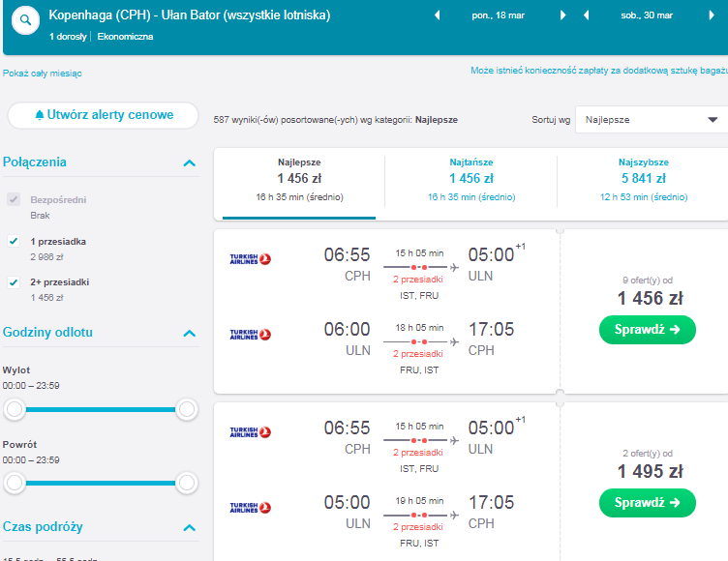Click Turkish Airlines logo on 06:55 first flight
Screen dimensions: 728x561
[250, 259]
